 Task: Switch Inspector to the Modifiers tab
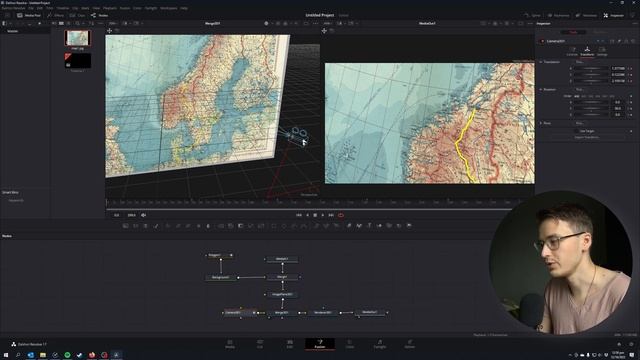600,32
